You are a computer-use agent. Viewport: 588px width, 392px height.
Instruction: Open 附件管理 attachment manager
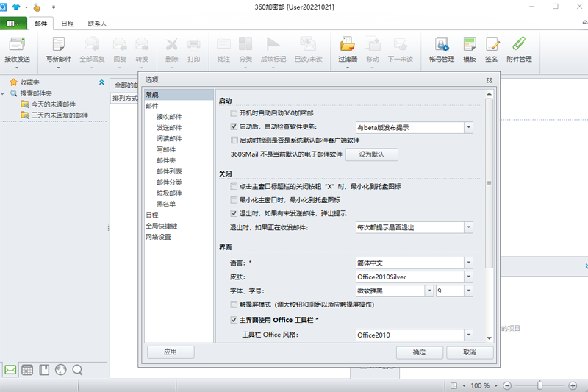(519, 44)
